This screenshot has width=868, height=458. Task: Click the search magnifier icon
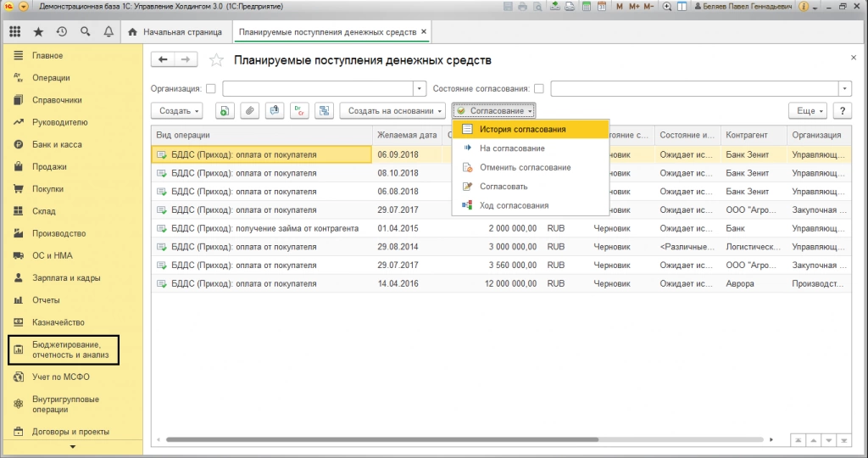point(86,32)
